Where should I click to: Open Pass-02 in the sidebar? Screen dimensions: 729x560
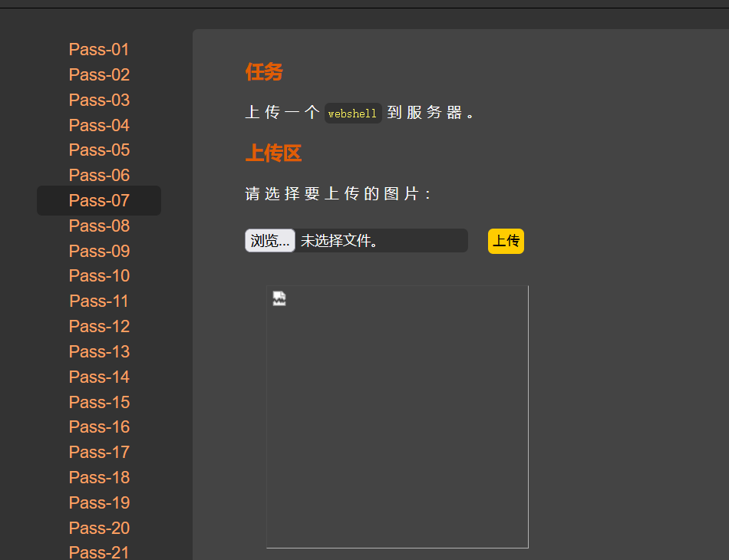click(99, 74)
